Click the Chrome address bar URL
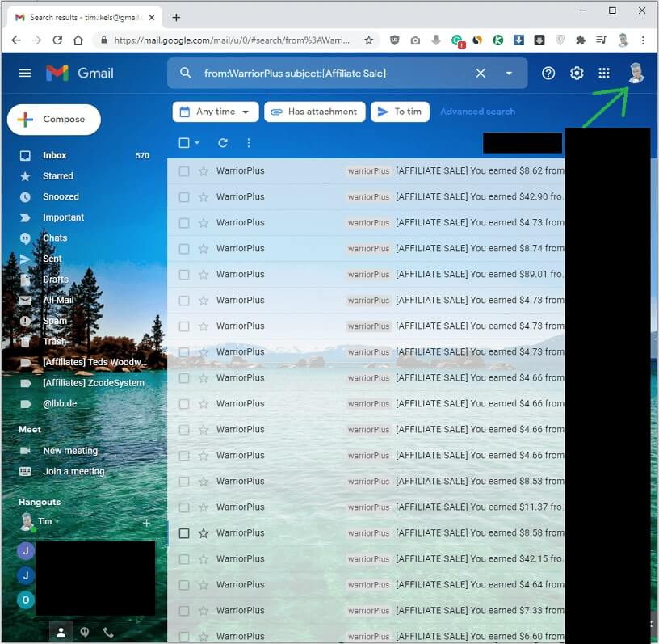The width and height of the screenshot is (659, 644). 232,40
